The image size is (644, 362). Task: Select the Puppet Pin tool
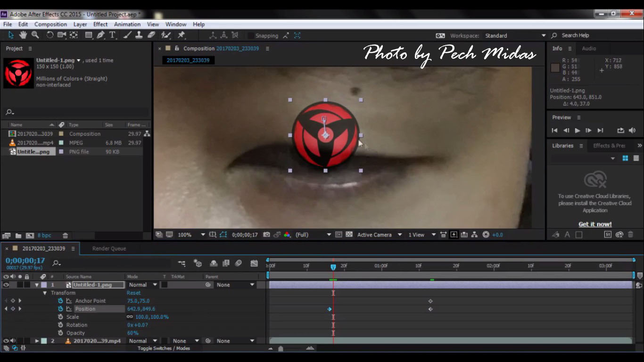tap(181, 35)
